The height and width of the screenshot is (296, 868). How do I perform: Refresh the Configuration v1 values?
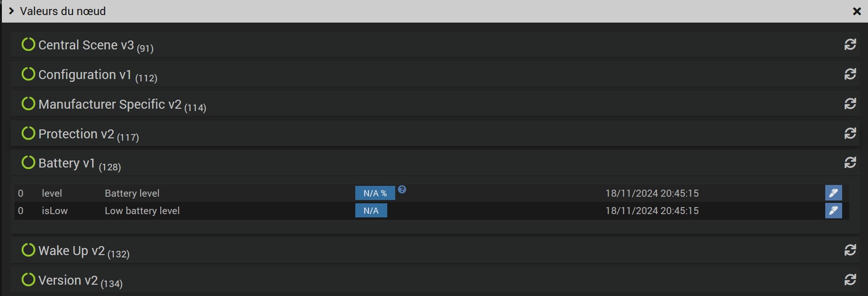coord(850,74)
